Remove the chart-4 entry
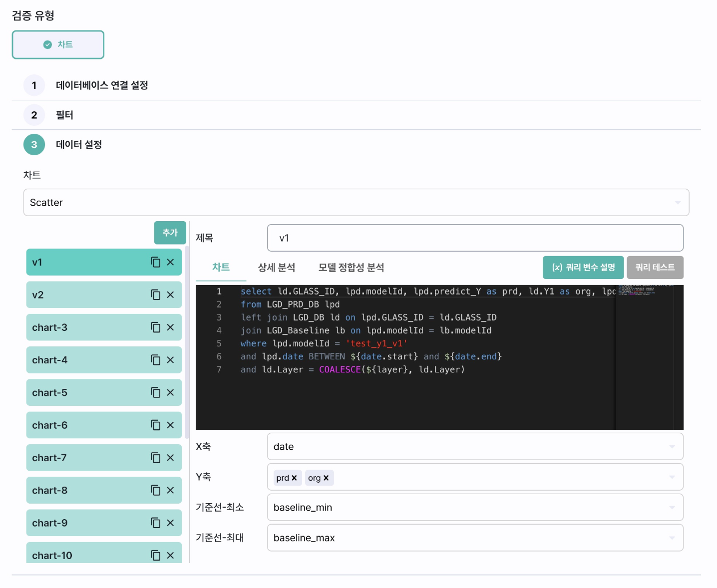This screenshot has width=717, height=588. pos(170,360)
